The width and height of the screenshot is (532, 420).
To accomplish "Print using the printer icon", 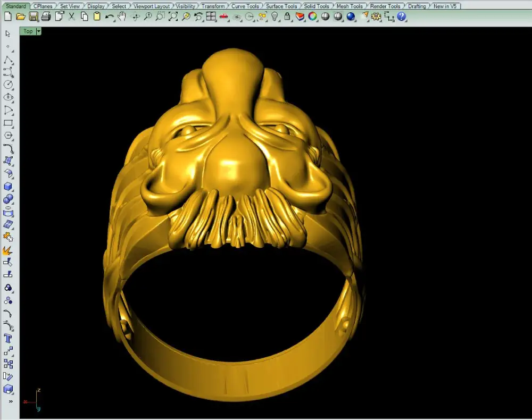I will click(x=46, y=16).
